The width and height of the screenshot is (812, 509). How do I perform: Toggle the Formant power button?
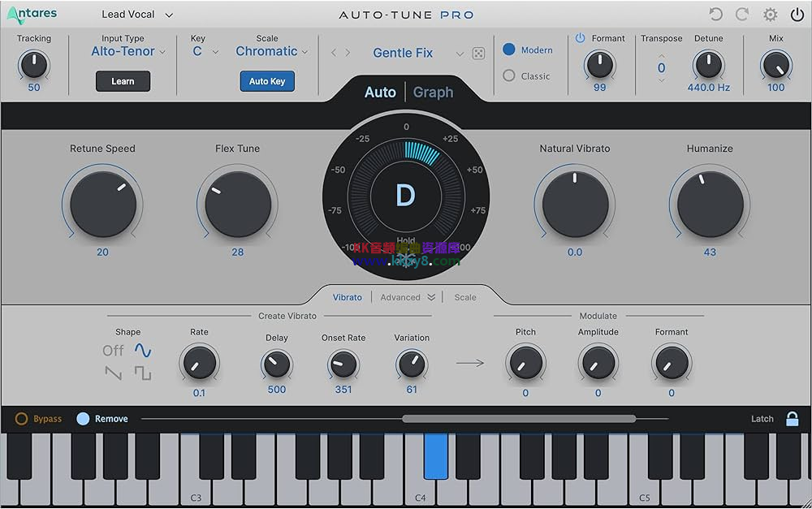[x=580, y=37]
